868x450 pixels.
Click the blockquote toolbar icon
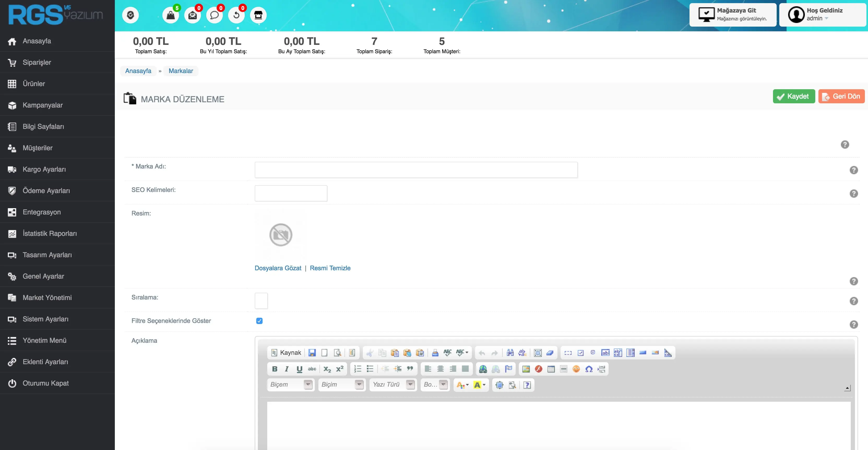(410, 369)
